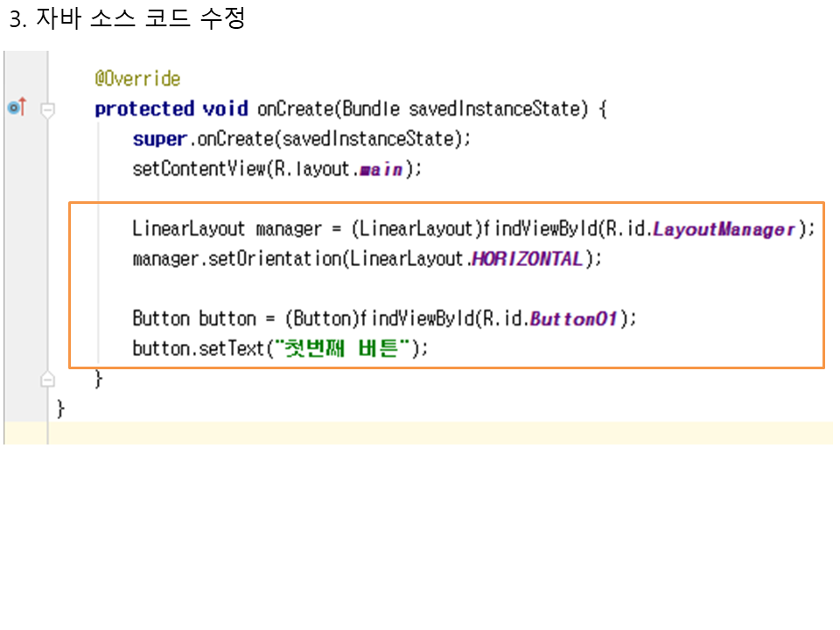Click the italic main layout reference
840x630 pixels.
click(381, 170)
